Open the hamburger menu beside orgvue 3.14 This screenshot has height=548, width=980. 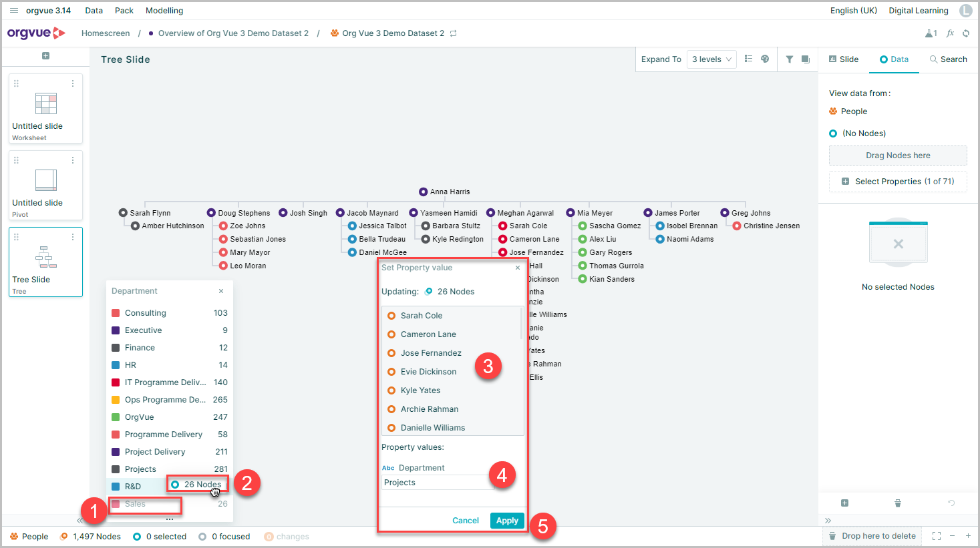point(13,11)
